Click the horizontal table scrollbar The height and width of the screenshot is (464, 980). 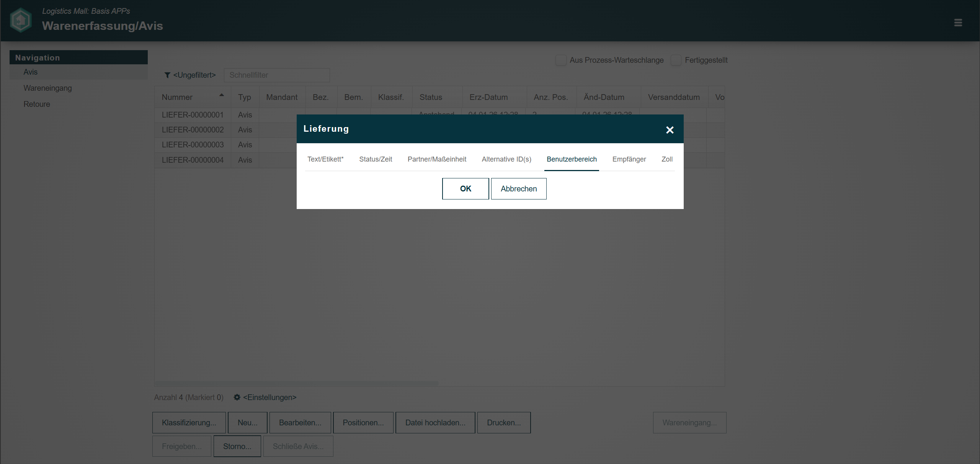coord(296,383)
